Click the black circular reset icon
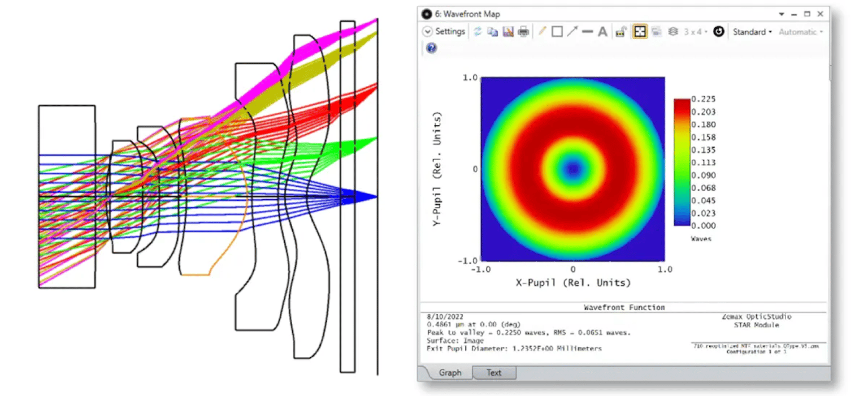The height and width of the screenshot is (396, 868). (x=719, y=32)
